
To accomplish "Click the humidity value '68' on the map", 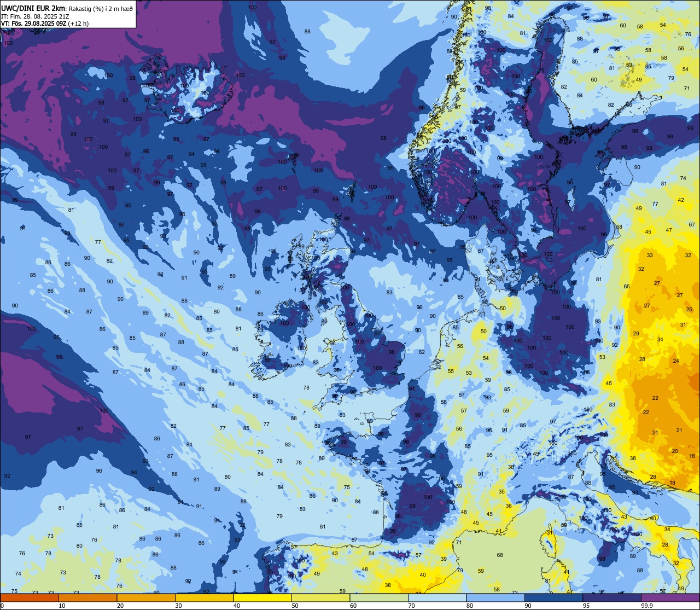I will 500,555.
